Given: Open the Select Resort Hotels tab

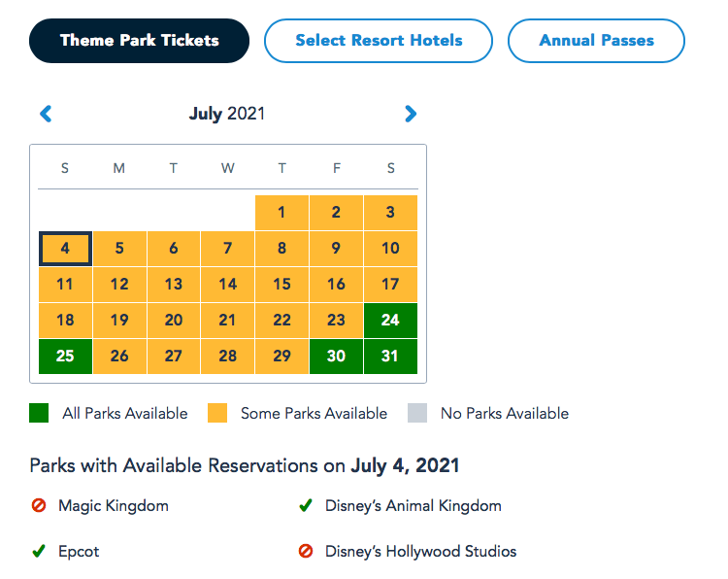Looking at the screenshot, I should click(x=379, y=41).
